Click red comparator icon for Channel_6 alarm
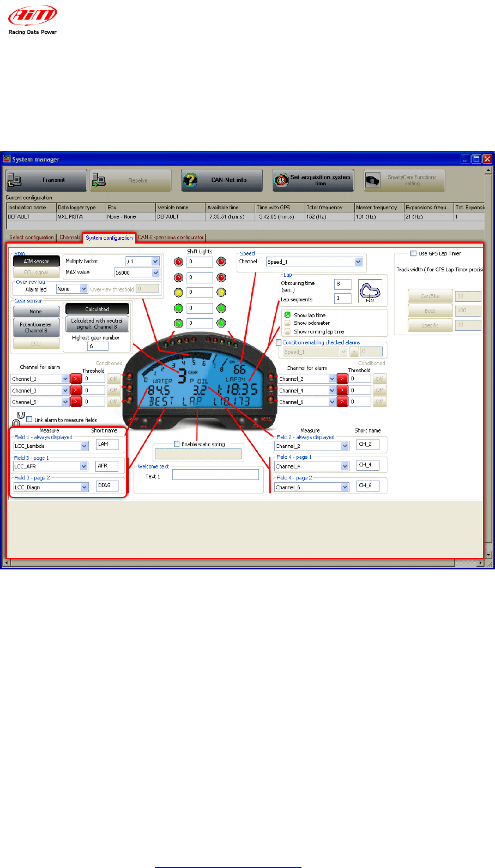The height and width of the screenshot is (868, 495). tap(342, 402)
